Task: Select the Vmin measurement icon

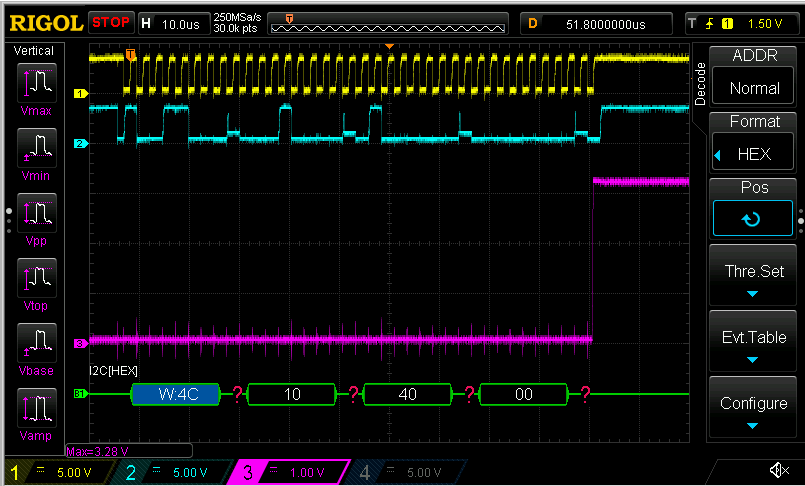Action: (35, 152)
